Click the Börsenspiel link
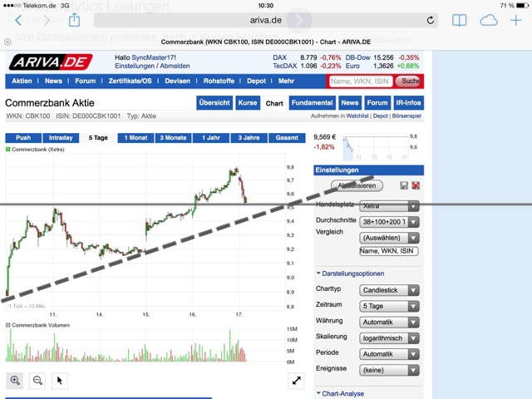 pos(406,116)
